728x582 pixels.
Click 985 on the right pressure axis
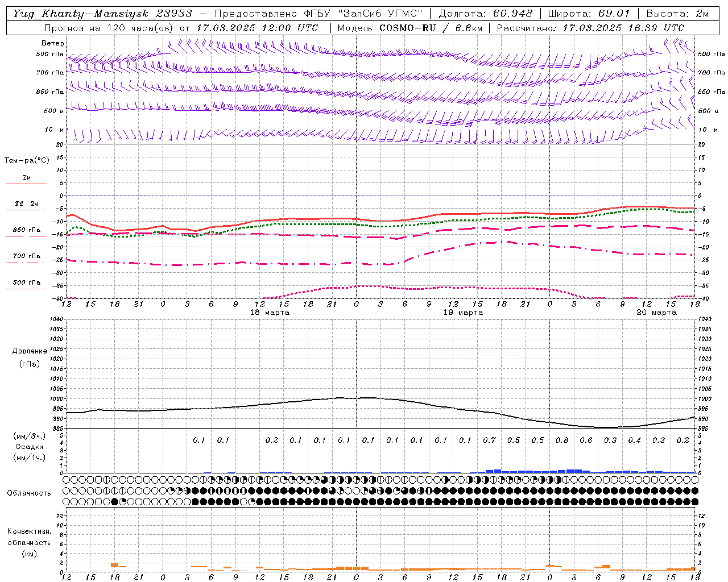click(703, 429)
